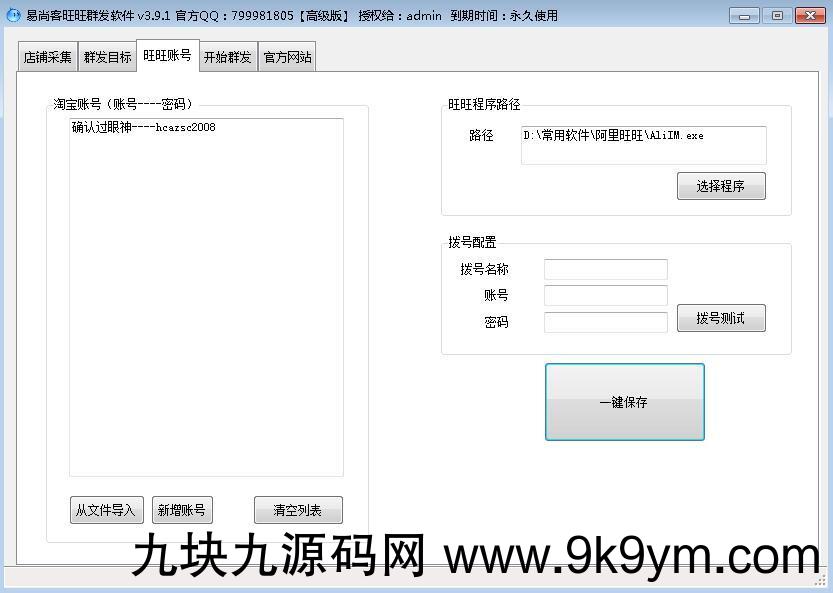Select the 旺旺账号 tab

(167, 55)
